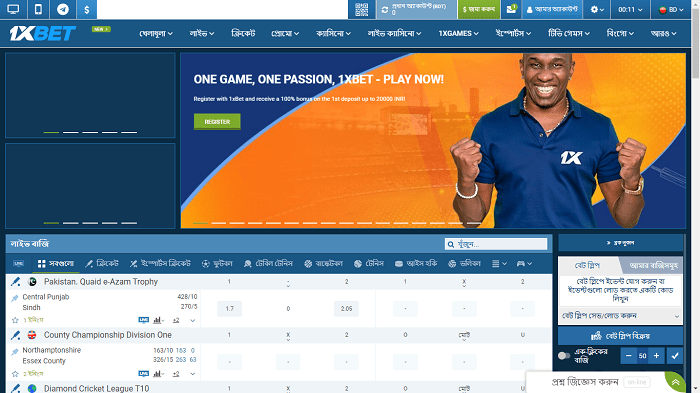
Task: Expand the sports menu in main navigation
Action: point(156,33)
